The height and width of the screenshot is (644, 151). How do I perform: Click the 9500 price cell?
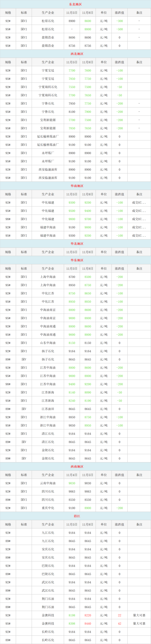(72, 211)
